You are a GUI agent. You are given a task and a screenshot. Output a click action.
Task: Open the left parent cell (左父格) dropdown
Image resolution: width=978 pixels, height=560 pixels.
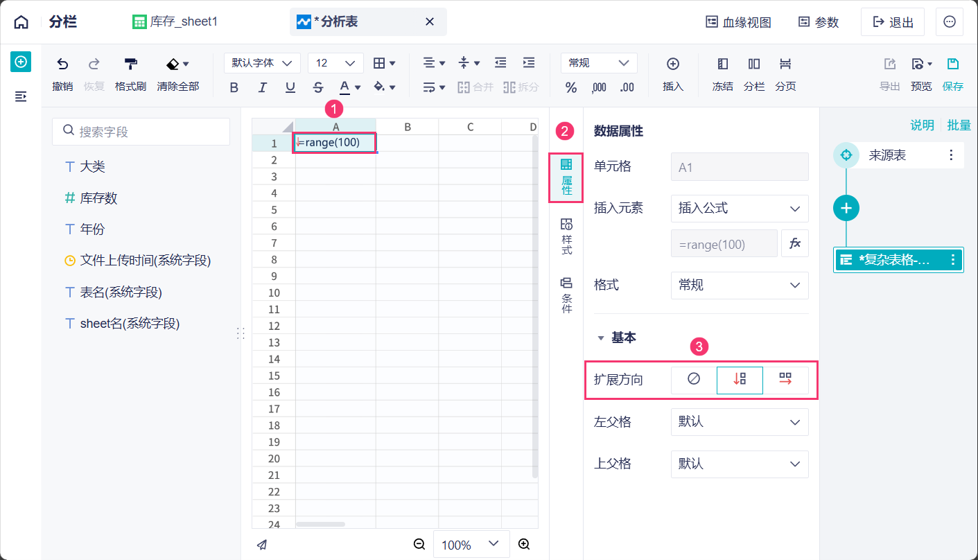tap(740, 422)
